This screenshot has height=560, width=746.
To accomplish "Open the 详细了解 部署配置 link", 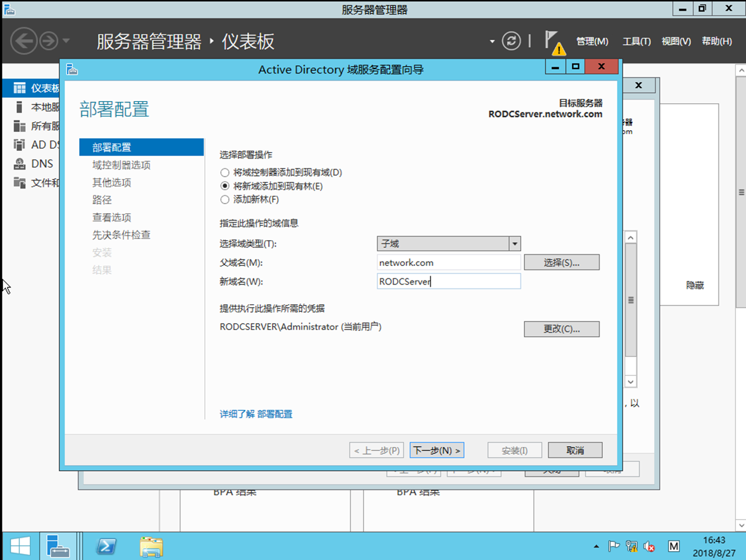I will [256, 414].
